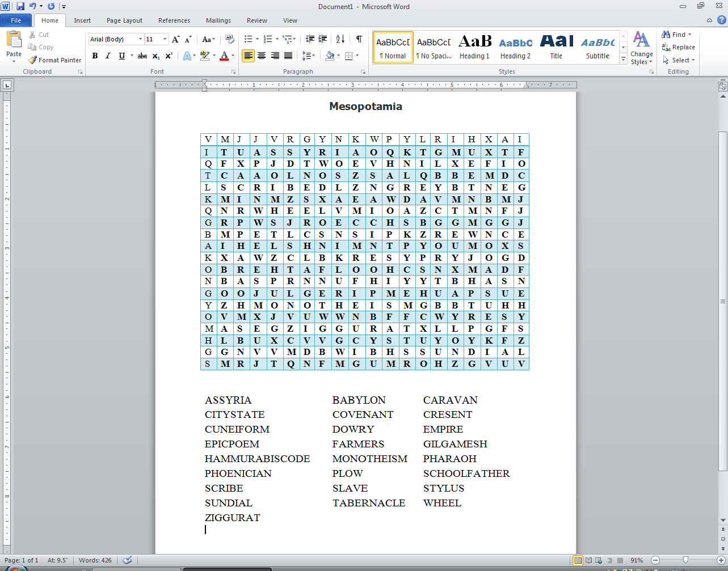Viewport: 728px width, 571px height.
Task: Open the Change Case dropdown
Action: tap(208, 39)
